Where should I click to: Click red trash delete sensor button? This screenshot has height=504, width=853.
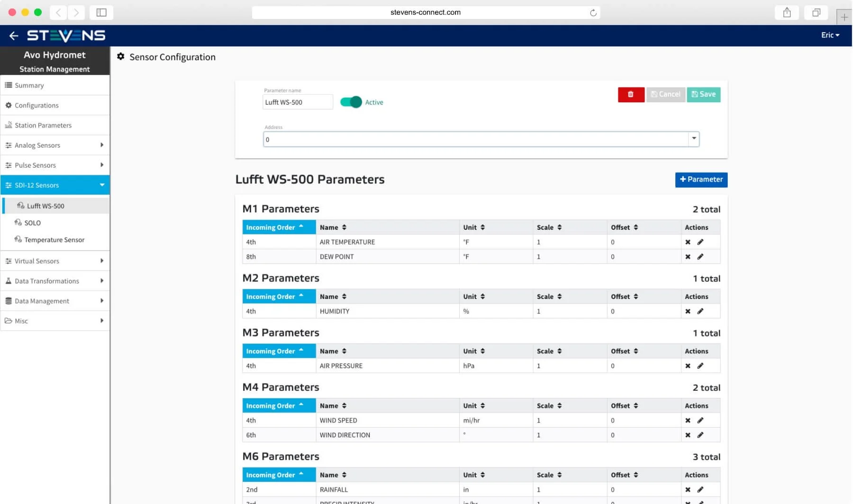pos(631,94)
